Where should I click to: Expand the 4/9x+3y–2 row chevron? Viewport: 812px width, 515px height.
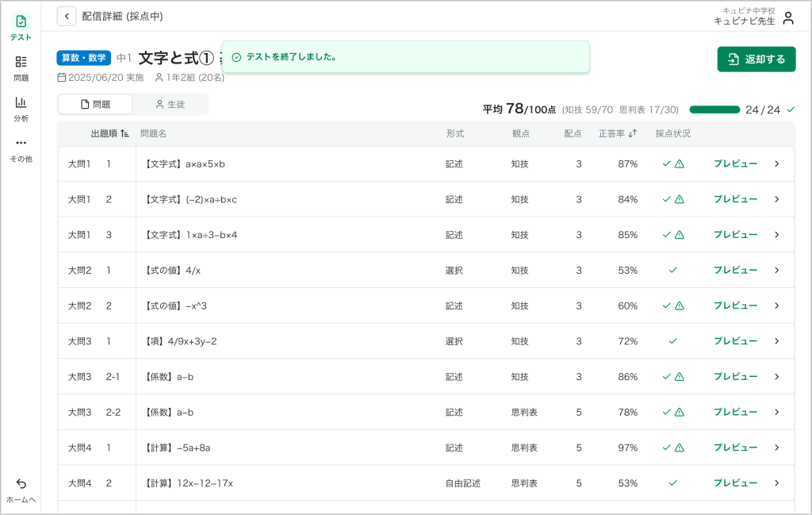click(x=777, y=341)
